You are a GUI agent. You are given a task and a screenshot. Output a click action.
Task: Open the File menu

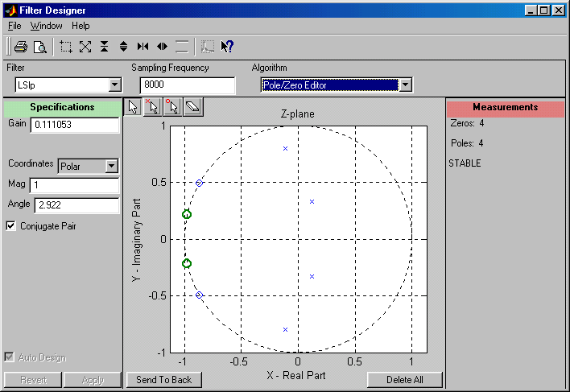[15, 26]
